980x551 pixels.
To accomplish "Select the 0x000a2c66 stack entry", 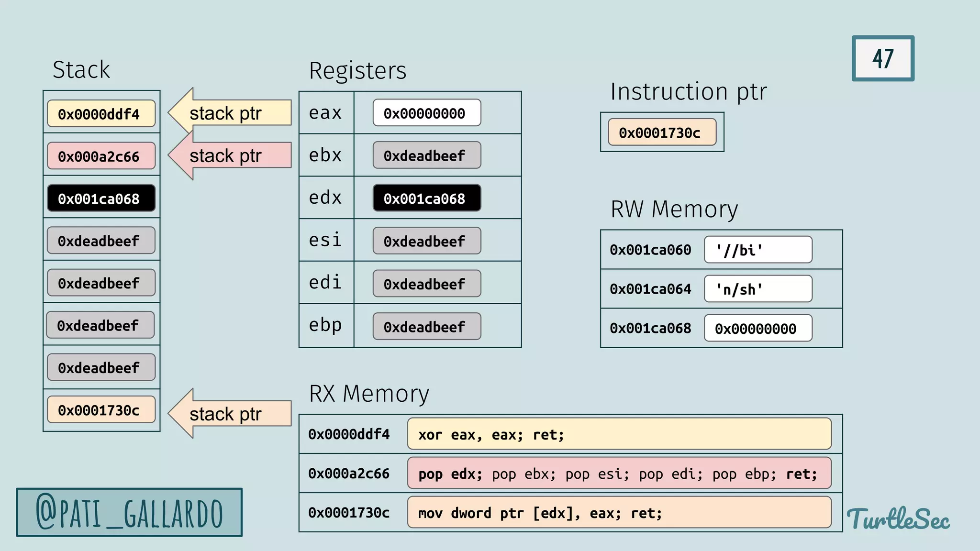I will pos(101,156).
